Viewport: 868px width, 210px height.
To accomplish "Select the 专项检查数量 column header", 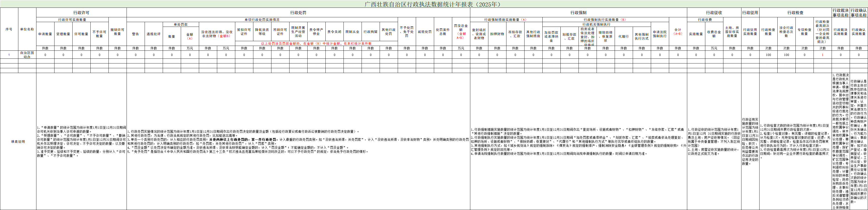I will click(x=804, y=32).
